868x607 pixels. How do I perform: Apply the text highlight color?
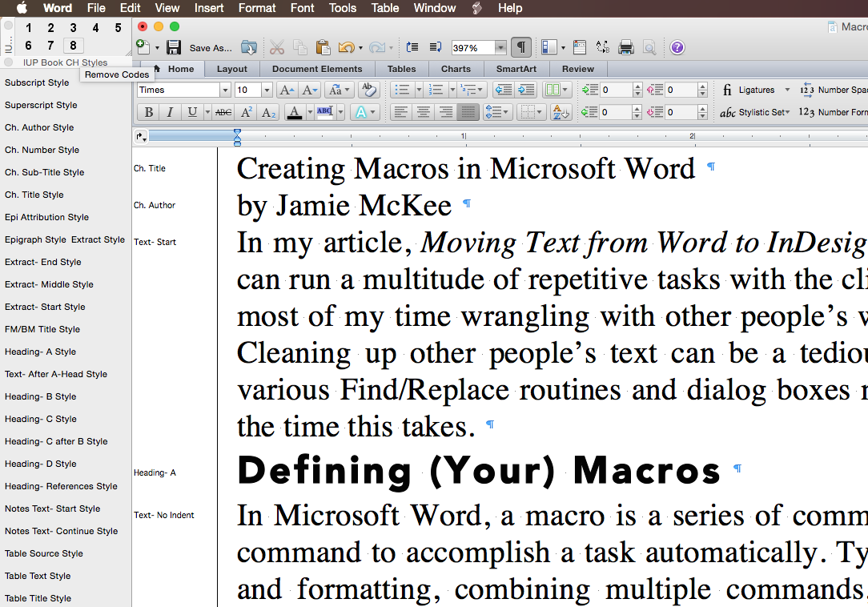pos(325,112)
